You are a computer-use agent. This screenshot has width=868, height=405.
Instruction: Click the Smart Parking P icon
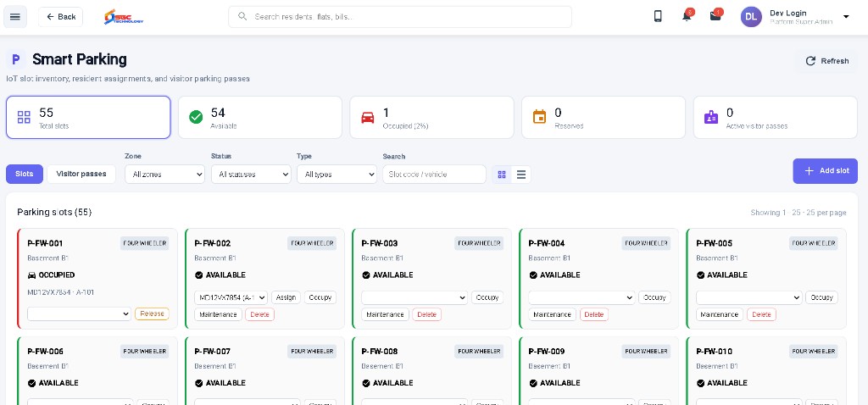pyautogui.click(x=15, y=60)
